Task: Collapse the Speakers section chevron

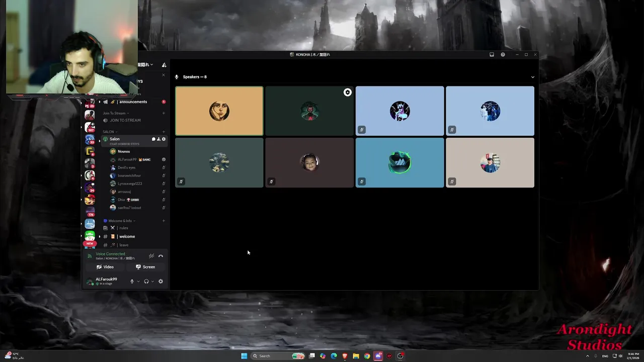Action: point(533,77)
